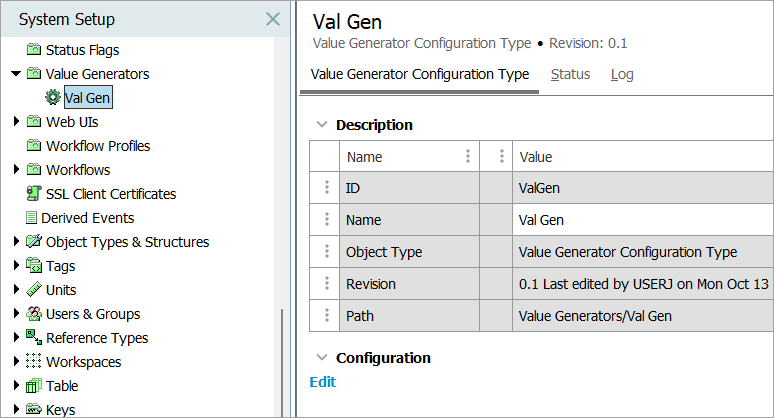Click the Users & Groups icon
The image size is (774, 418).
click(x=34, y=314)
